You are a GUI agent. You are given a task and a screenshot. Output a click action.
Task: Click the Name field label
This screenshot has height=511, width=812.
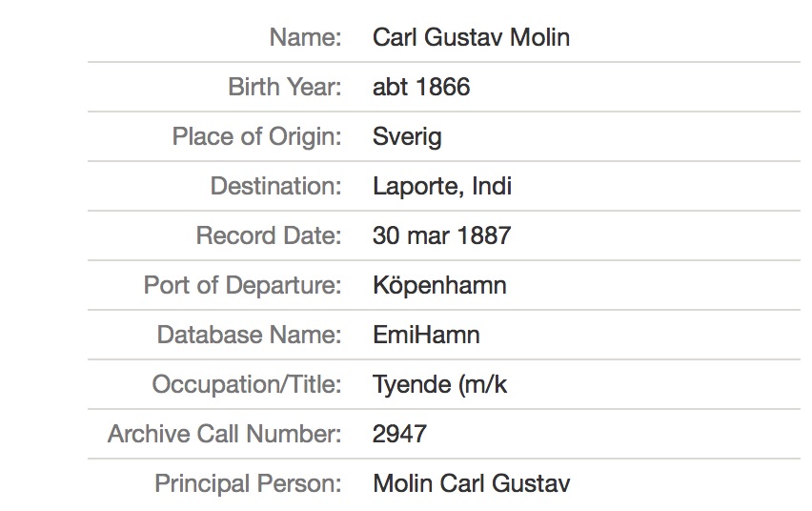pos(305,38)
